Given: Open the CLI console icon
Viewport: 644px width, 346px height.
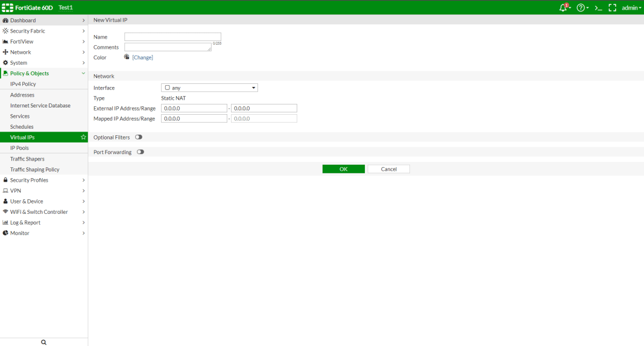Looking at the screenshot, I should tap(598, 8).
